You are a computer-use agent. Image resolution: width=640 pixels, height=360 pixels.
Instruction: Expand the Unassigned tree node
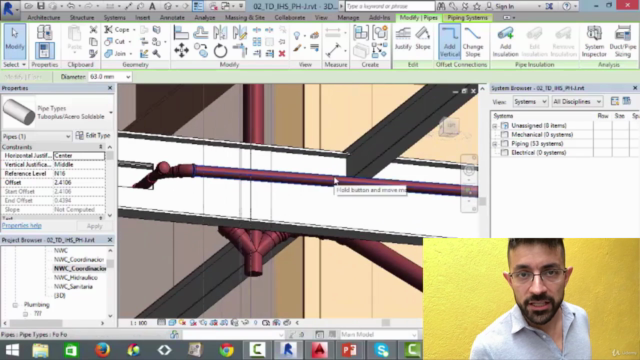click(x=495, y=126)
